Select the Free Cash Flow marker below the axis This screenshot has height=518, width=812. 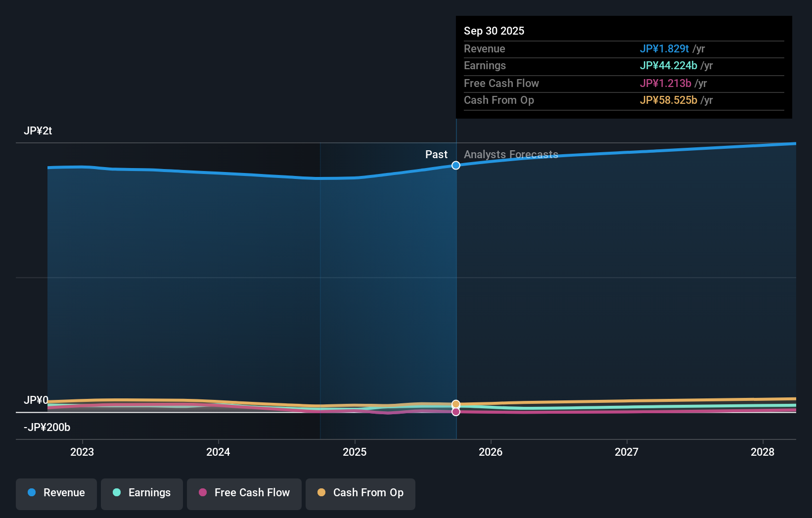click(455, 412)
